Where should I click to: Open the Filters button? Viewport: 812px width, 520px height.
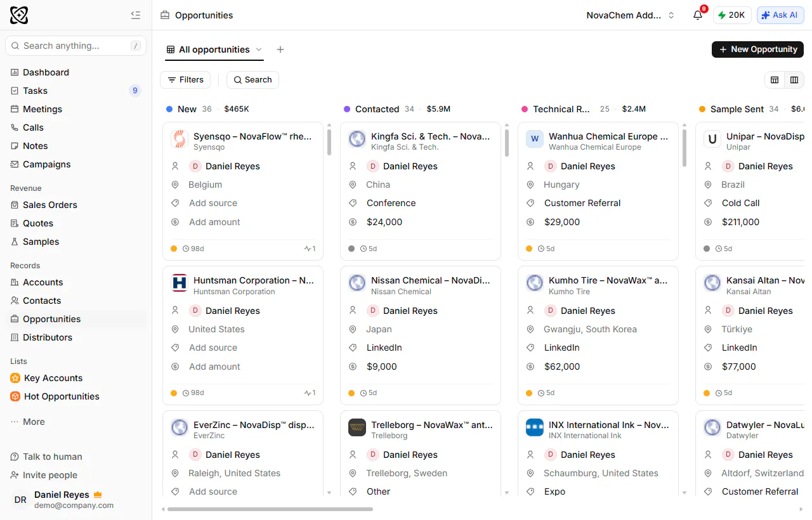185,80
